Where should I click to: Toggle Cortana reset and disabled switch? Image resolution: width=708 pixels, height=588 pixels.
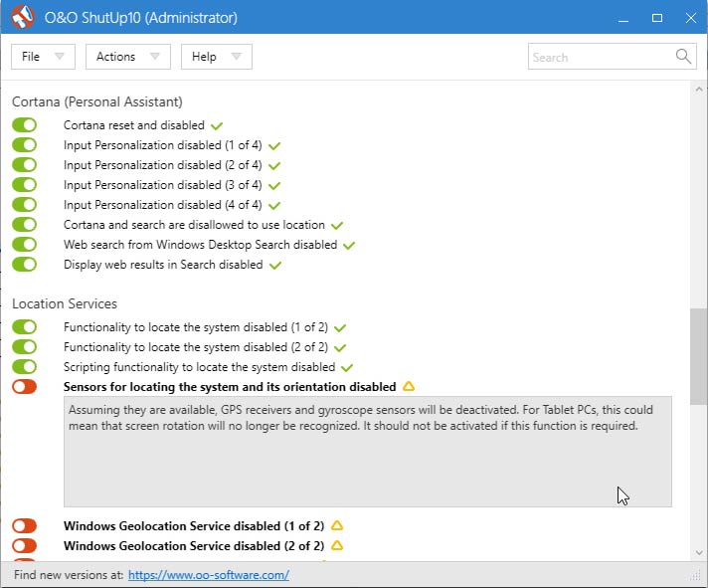tap(25, 125)
